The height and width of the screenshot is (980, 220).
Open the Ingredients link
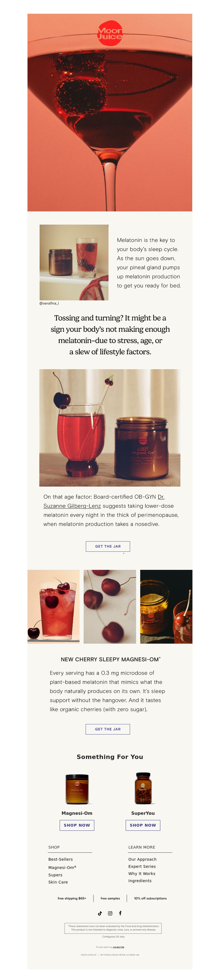click(140, 881)
